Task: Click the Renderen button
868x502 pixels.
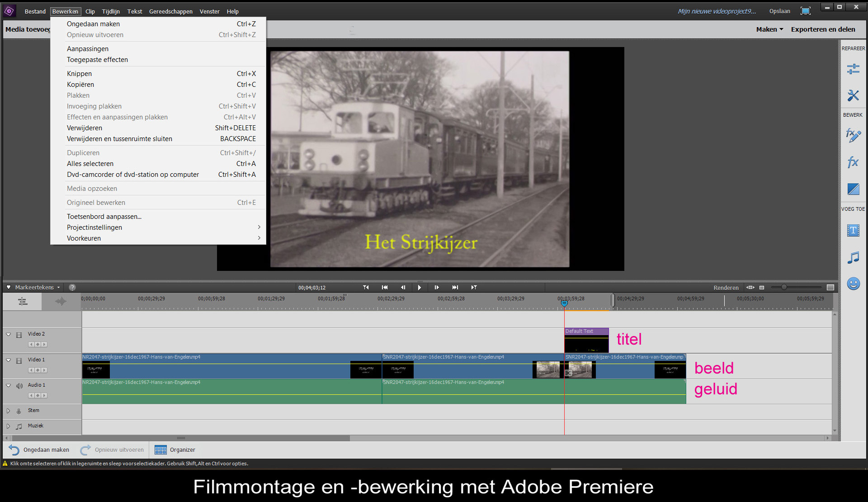Action: click(x=726, y=288)
